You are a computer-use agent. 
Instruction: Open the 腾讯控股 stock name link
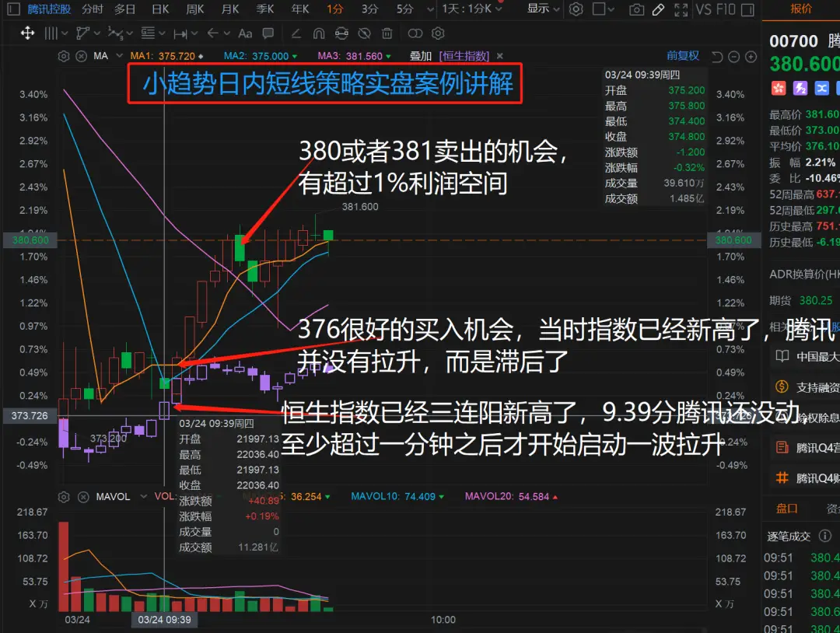click(x=49, y=9)
